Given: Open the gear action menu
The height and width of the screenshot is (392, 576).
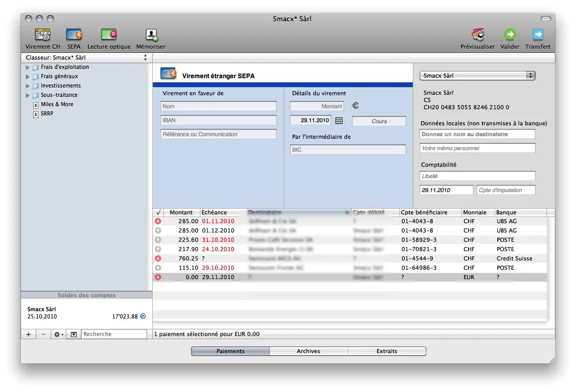Looking at the screenshot, I should tap(59, 335).
